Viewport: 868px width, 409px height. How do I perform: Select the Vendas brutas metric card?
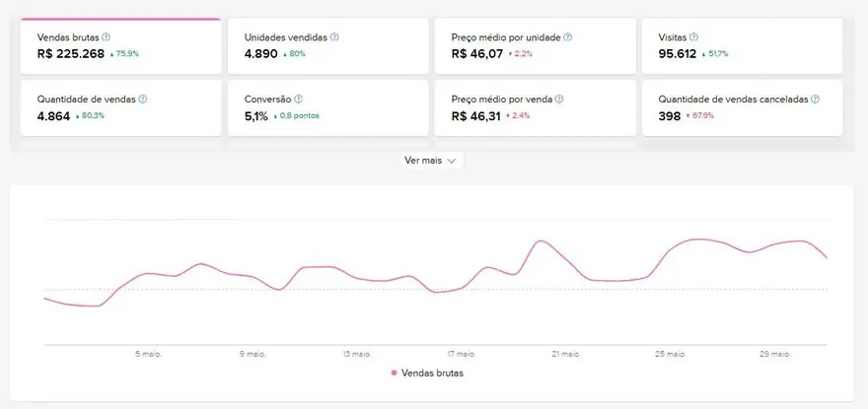click(x=120, y=46)
